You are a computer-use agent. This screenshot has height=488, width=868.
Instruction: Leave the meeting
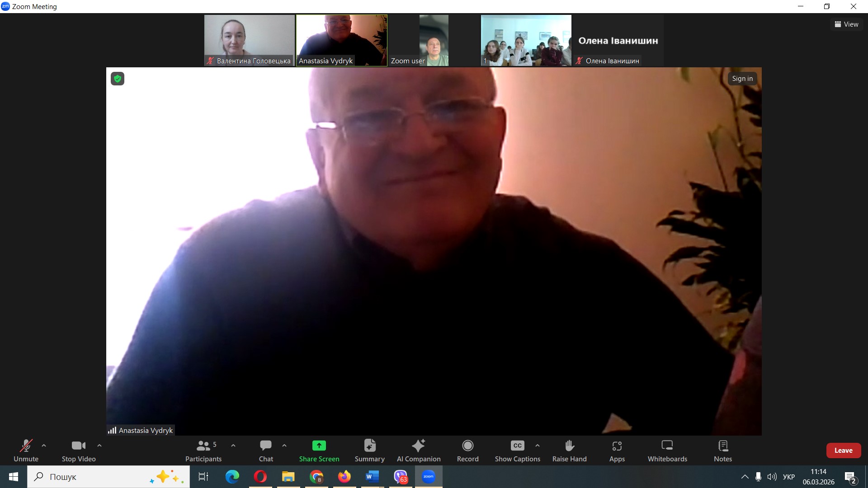point(843,450)
